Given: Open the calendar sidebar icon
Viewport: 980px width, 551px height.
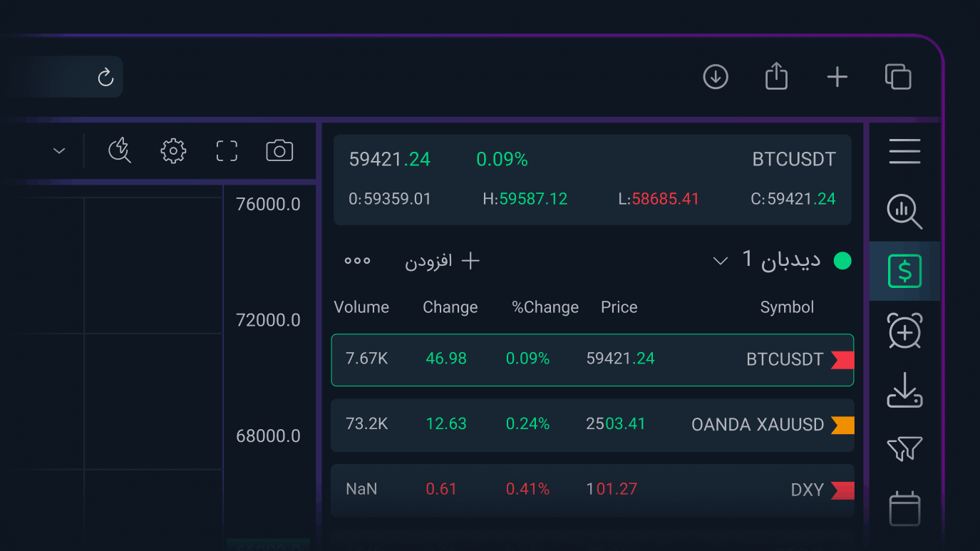Looking at the screenshot, I should point(904,508).
